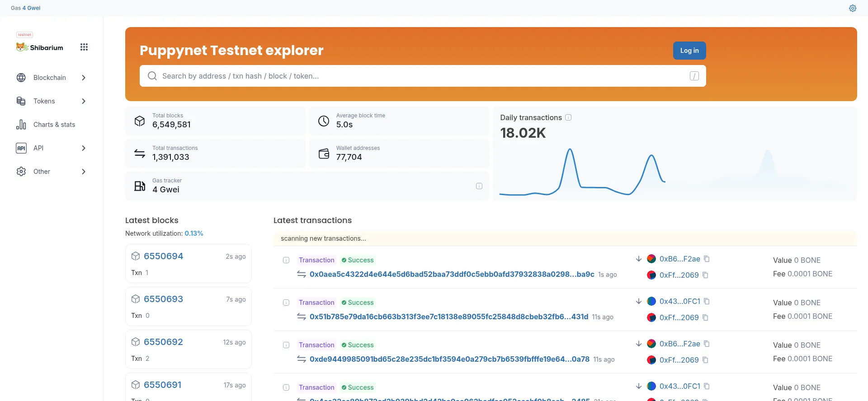Open transaction hash 0x0aea5c...ba9c

(x=452, y=274)
